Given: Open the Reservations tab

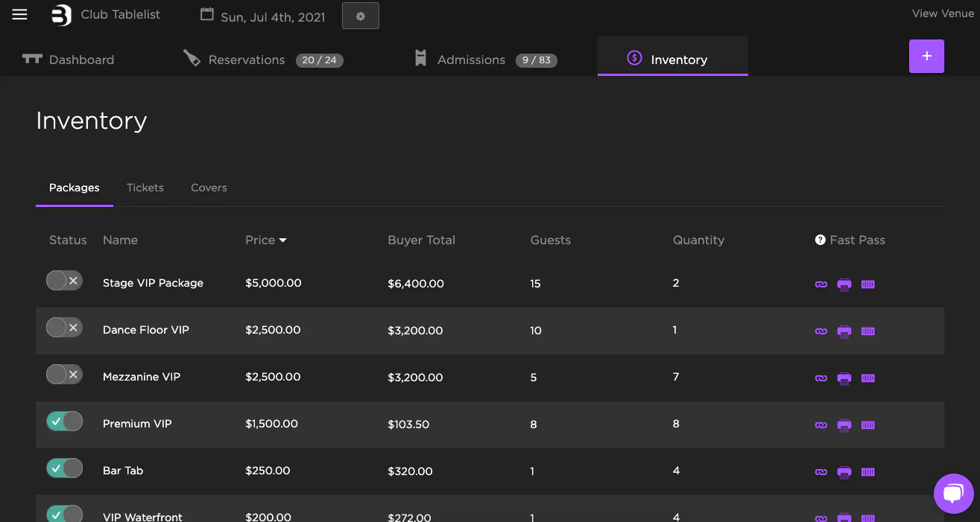Looking at the screenshot, I should click(246, 60).
